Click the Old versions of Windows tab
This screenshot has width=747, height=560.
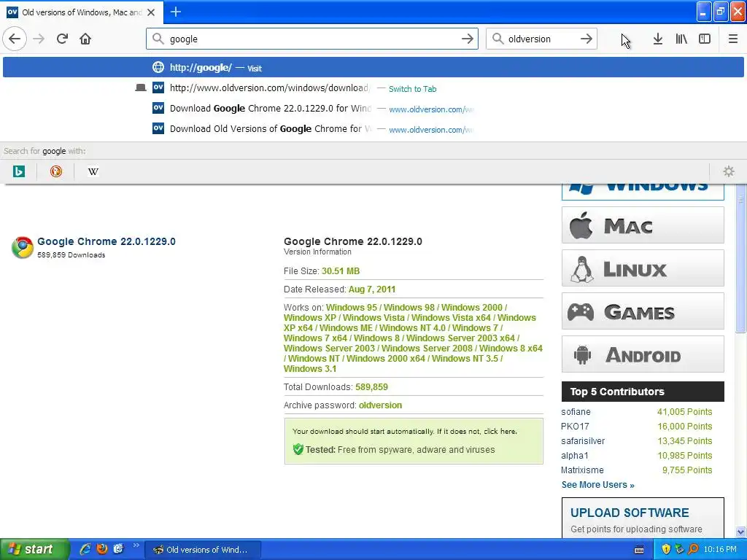82,12
